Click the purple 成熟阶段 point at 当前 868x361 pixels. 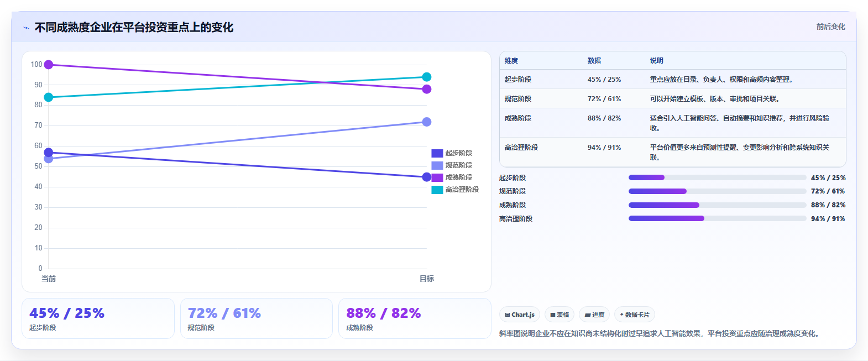click(49, 65)
